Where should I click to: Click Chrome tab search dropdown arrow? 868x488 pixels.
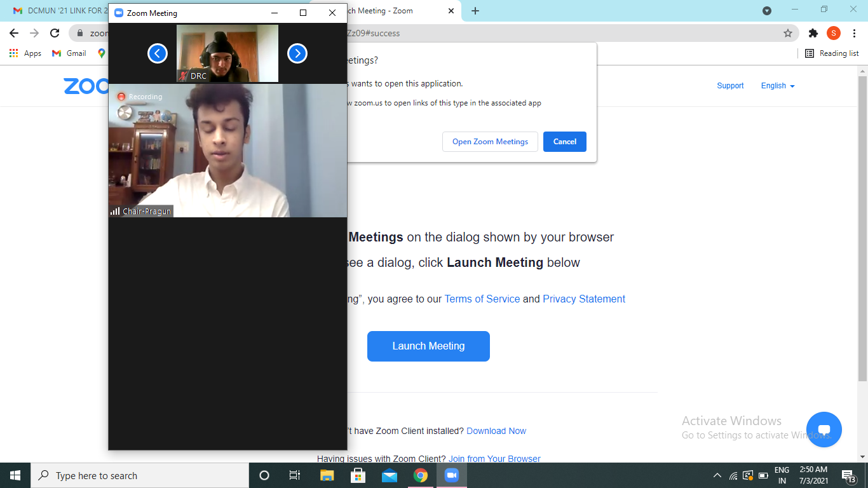(767, 11)
